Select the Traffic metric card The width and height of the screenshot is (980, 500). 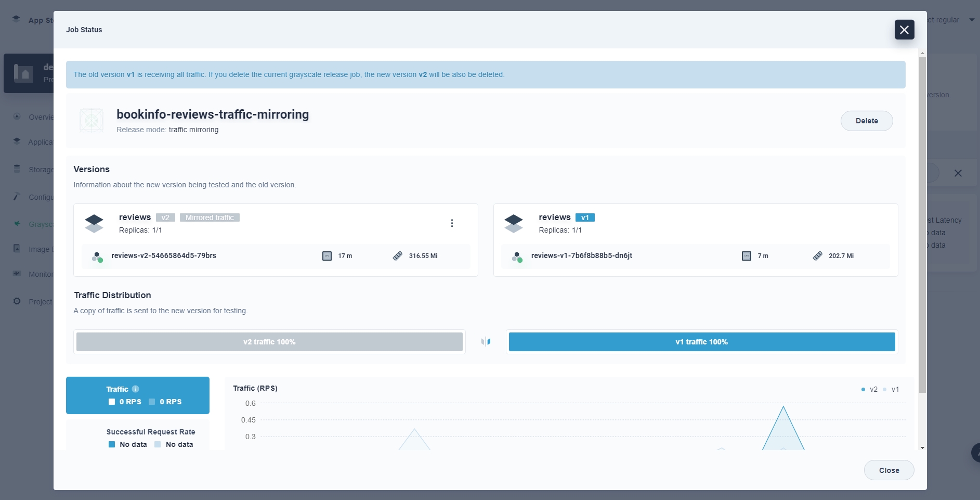pyautogui.click(x=138, y=395)
